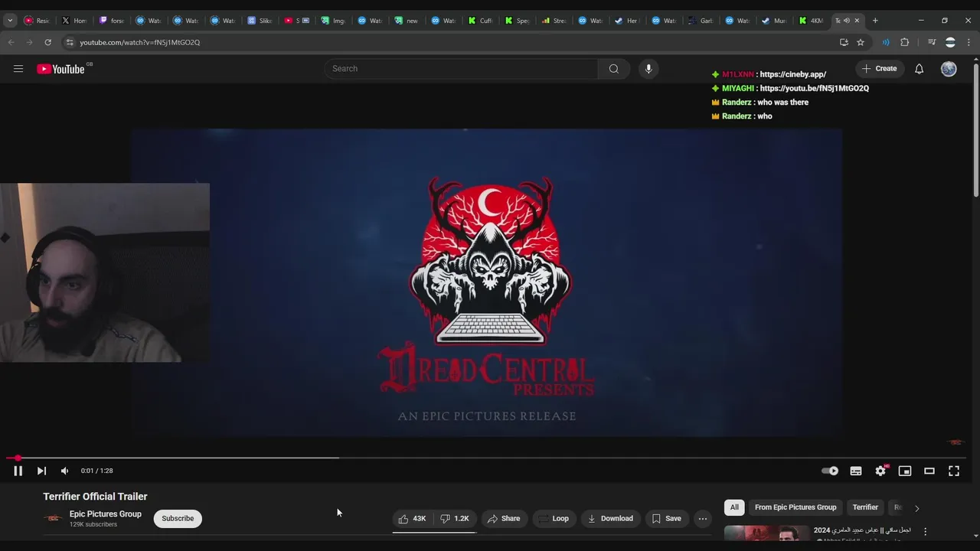Screen dimensions: 980x551
Task: Select From Epic Pictures Group chip
Action: (x=795, y=507)
